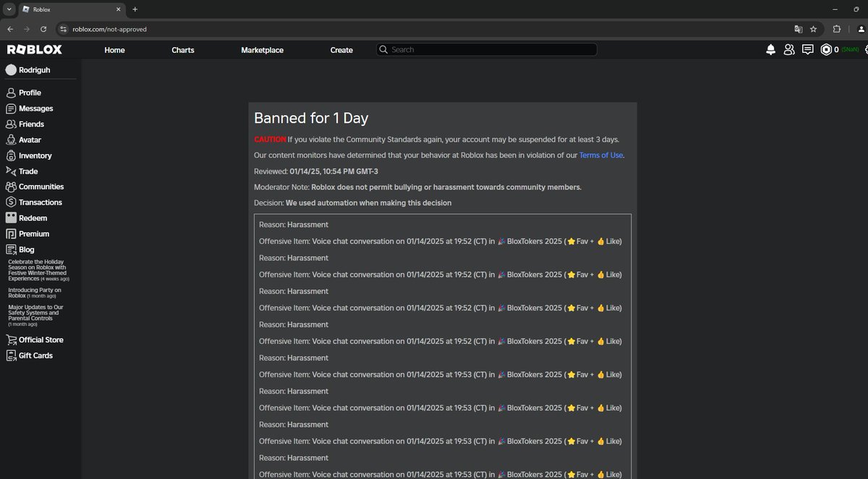Click the Redeem sidebar icon

click(x=11, y=218)
